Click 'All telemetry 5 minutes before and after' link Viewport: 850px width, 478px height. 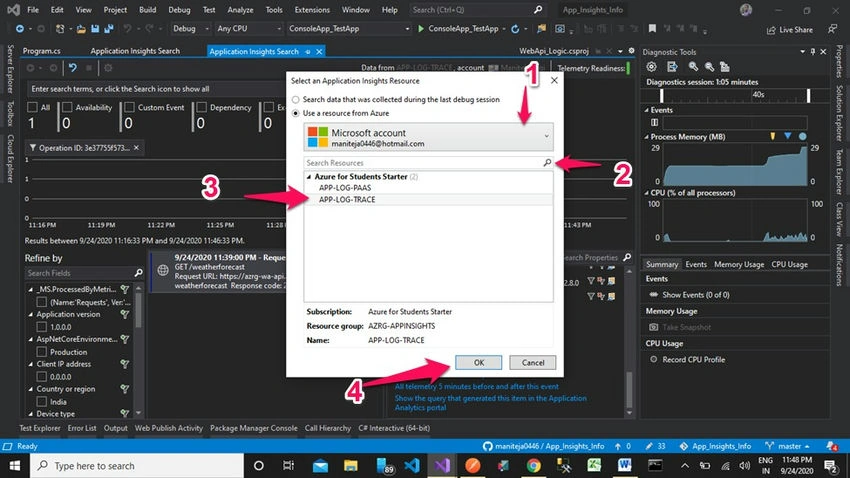coord(476,386)
